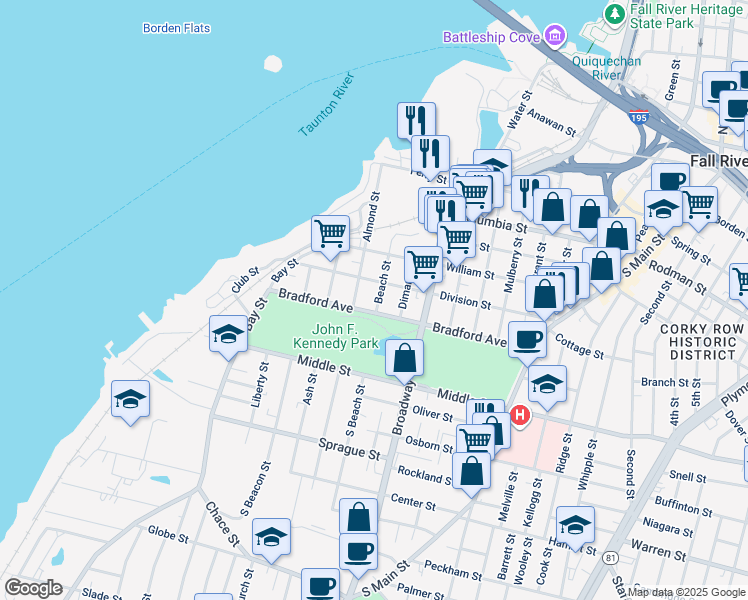Click the route 81 highway shield
This screenshot has height=600, width=748.
[610, 558]
